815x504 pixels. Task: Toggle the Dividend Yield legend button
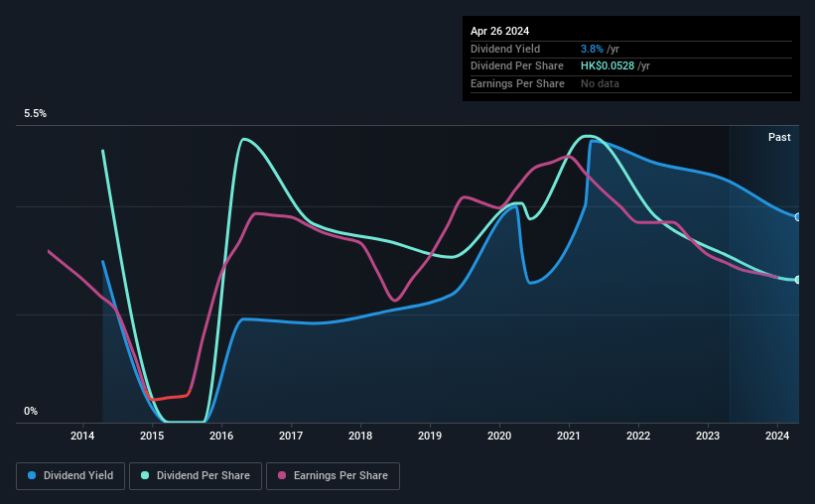click(70, 476)
